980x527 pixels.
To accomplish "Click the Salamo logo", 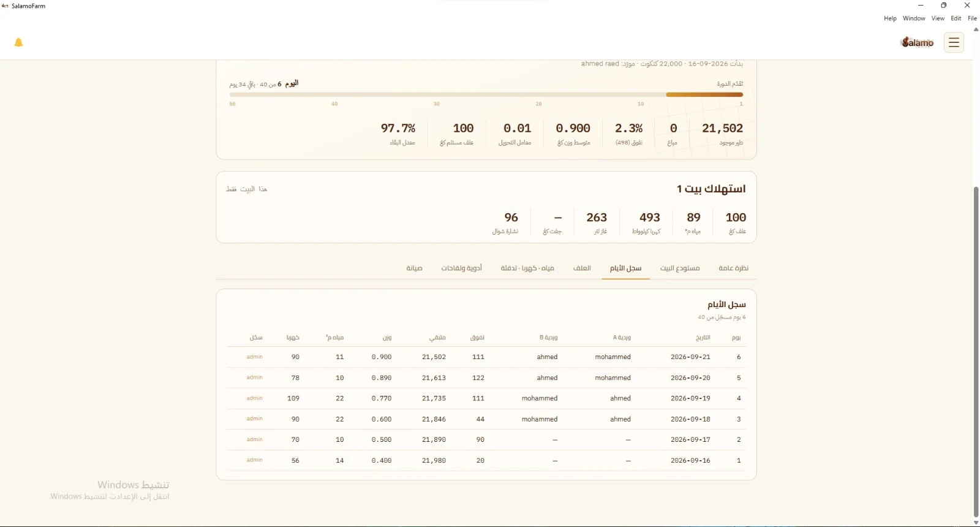I will pos(918,42).
